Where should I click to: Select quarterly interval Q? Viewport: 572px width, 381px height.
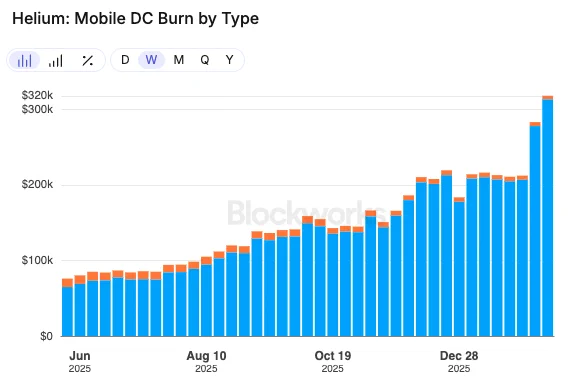(205, 60)
